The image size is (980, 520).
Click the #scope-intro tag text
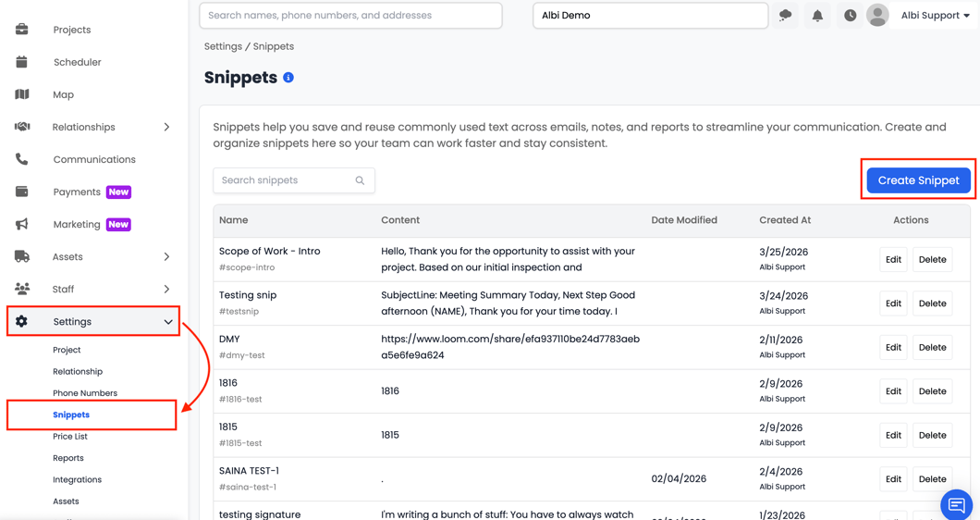coord(247,267)
